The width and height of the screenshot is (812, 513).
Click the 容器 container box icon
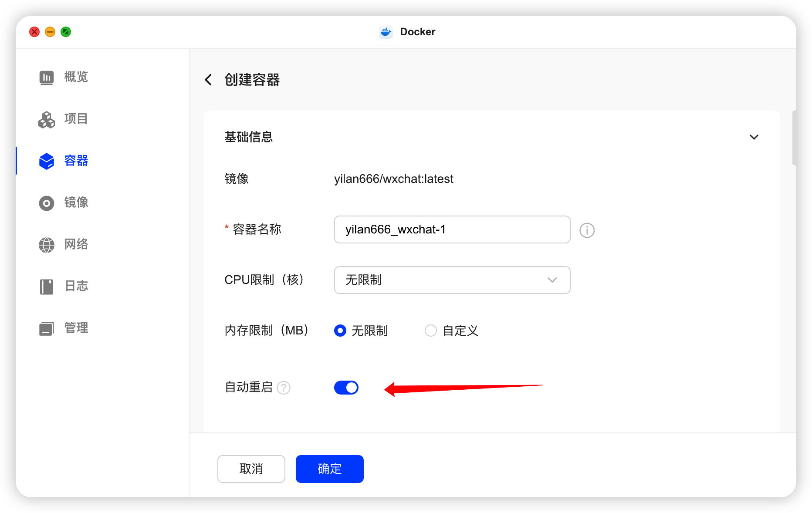click(x=47, y=161)
